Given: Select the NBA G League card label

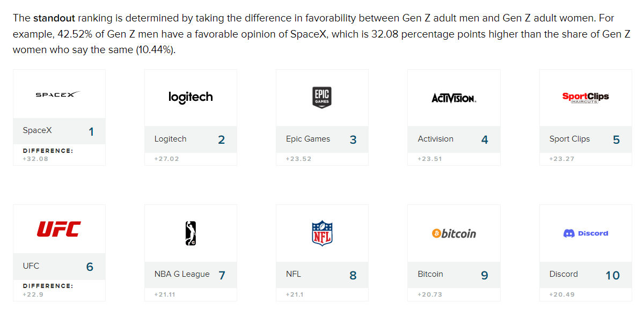Looking at the screenshot, I should pos(182,274).
